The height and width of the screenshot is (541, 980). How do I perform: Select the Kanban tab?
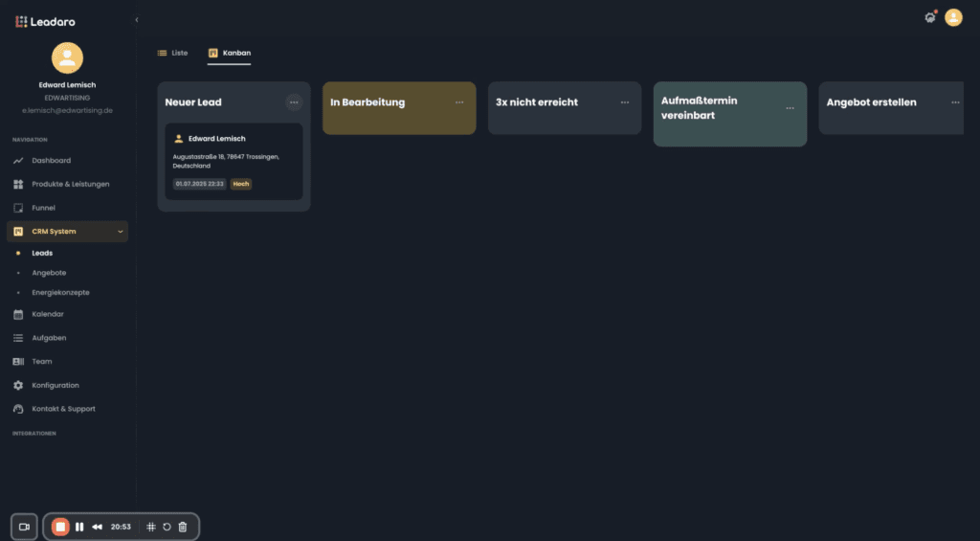point(230,54)
